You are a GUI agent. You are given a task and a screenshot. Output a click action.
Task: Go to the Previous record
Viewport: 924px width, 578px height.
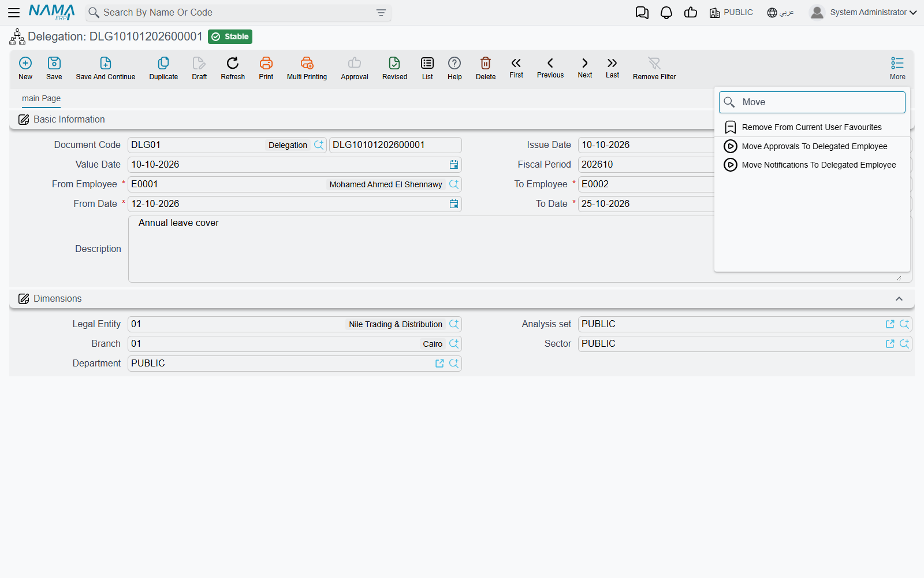(550, 68)
